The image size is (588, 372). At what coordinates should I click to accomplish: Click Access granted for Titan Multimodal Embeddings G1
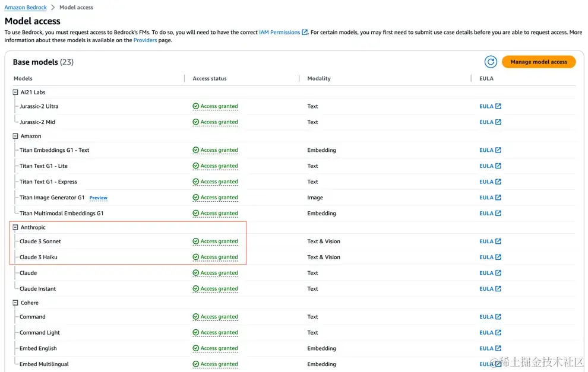pyautogui.click(x=215, y=213)
